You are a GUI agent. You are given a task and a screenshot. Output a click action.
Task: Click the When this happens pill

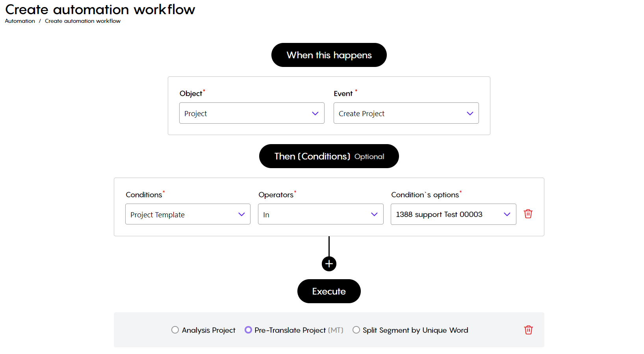[329, 55]
